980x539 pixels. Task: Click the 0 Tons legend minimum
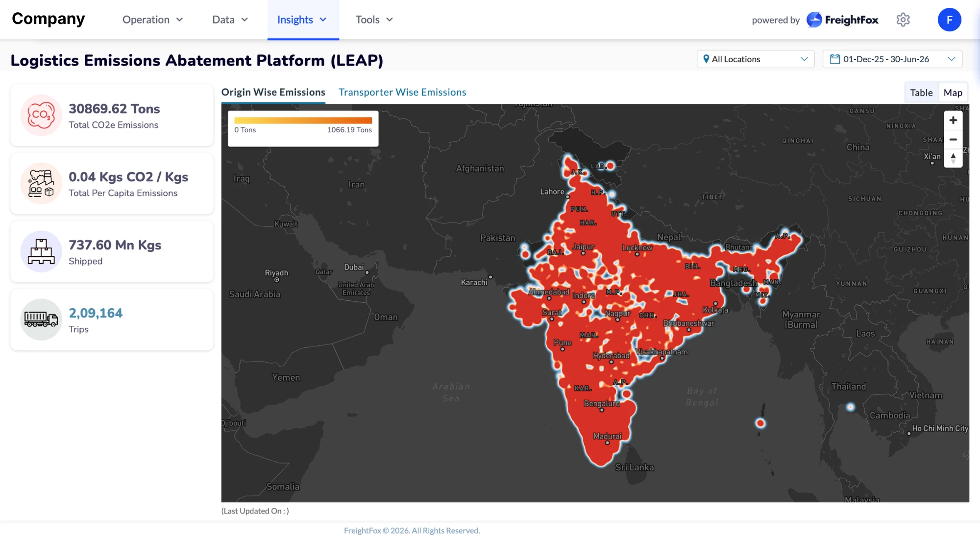[x=245, y=130]
